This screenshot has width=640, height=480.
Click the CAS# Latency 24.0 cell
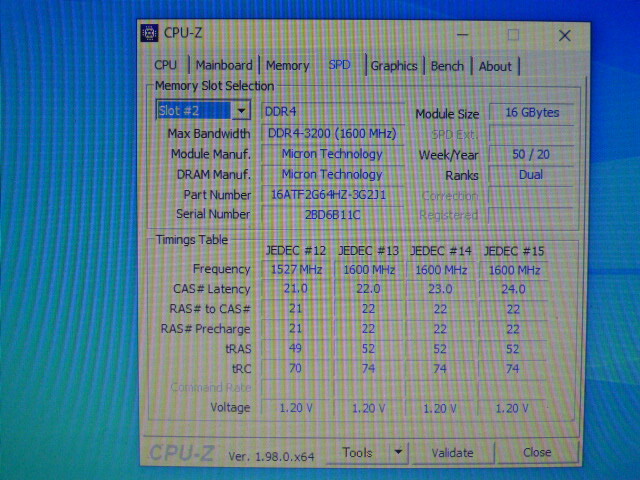pyautogui.click(x=513, y=289)
